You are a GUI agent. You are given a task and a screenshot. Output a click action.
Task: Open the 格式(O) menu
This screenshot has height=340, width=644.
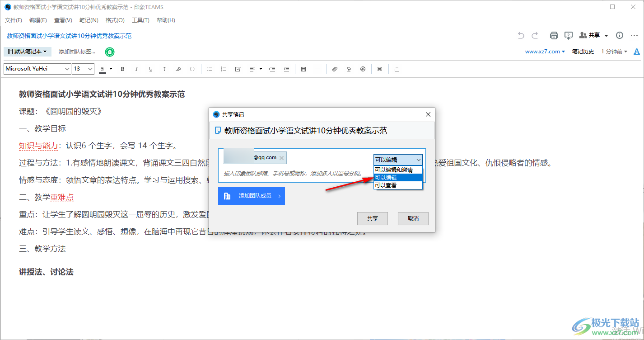coord(115,20)
